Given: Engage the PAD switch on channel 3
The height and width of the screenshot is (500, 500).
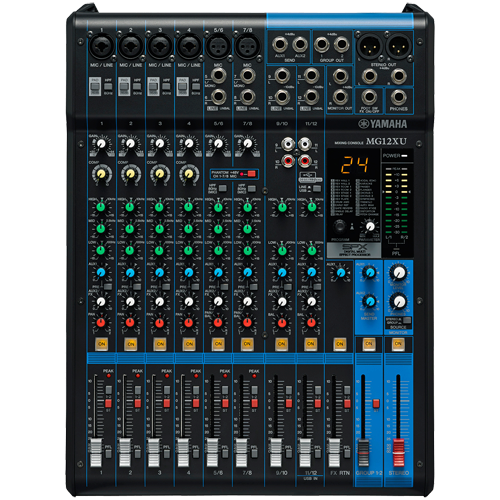Looking at the screenshot, I should tap(153, 87).
